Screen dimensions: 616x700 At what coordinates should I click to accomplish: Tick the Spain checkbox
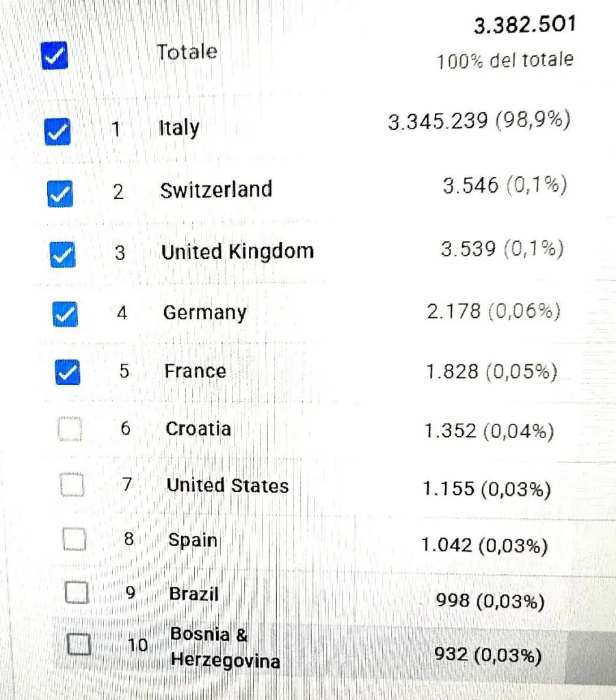75,539
